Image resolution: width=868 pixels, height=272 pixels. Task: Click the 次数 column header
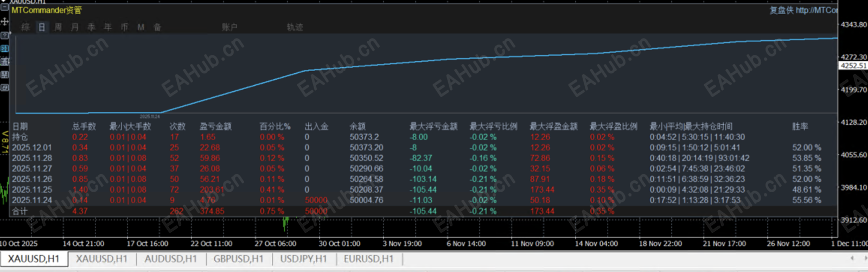177,126
